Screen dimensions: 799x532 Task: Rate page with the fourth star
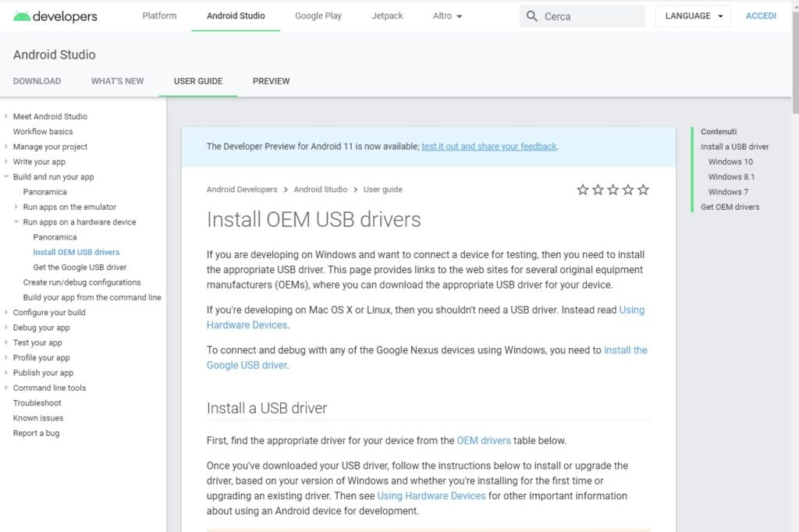(628, 190)
